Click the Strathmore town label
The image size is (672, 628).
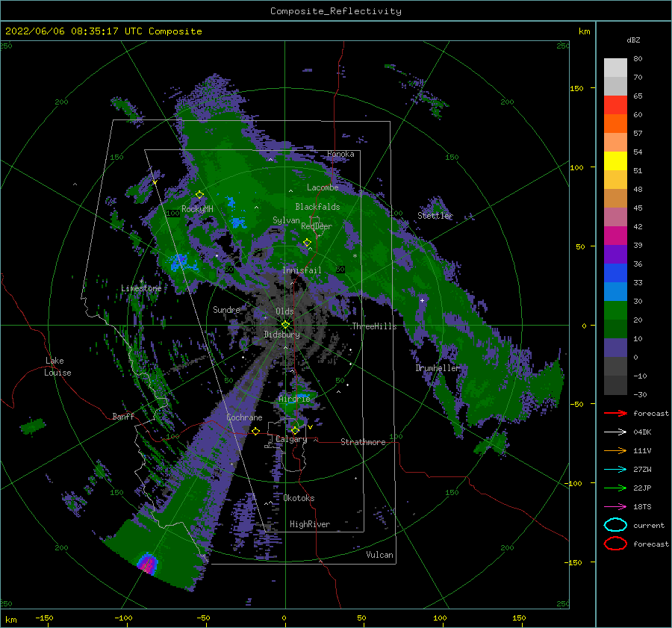pos(363,442)
